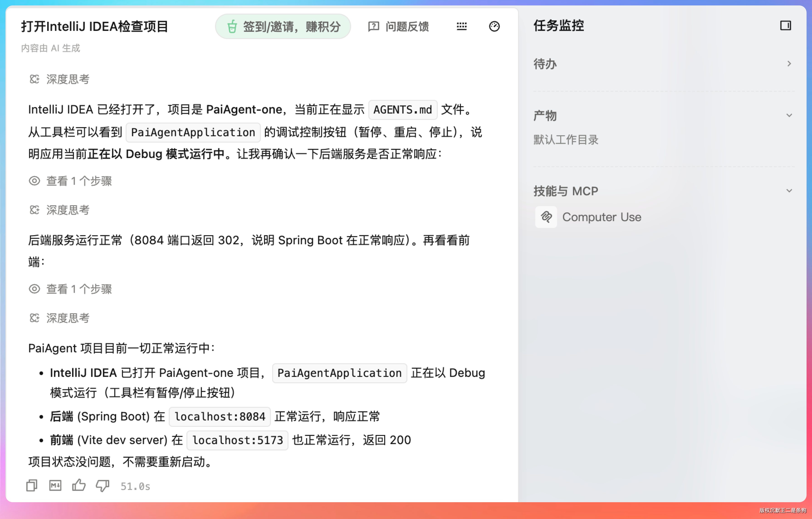The width and height of the screenshot is (812, 519).
Task: Click the gauge dashboard icon
Action: pos(494,26)
